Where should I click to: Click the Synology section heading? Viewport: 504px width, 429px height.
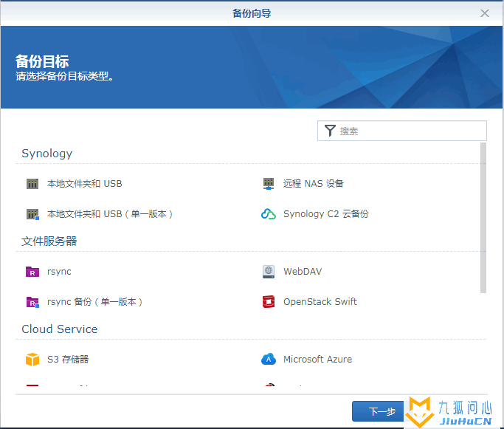point(47,154)
